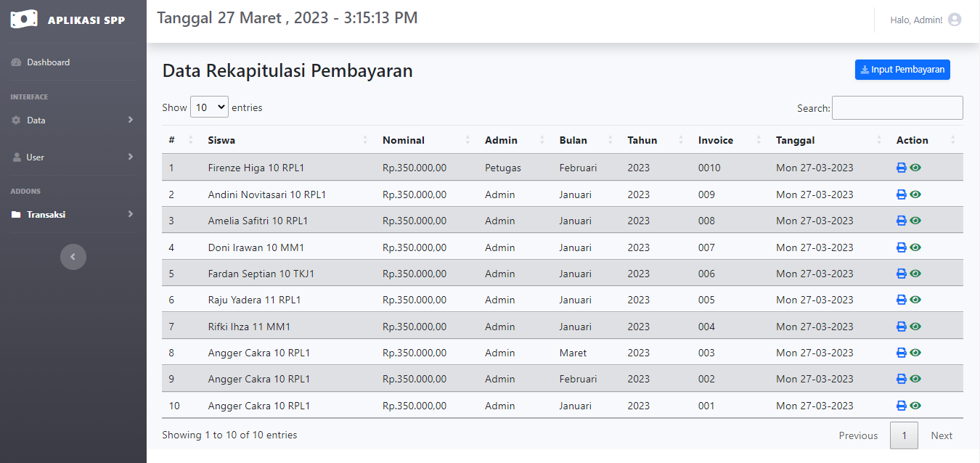This screenshot has height=463, width=980.
Task: Collapse the sidebar with the circular arrow
Action: [73, 256]
